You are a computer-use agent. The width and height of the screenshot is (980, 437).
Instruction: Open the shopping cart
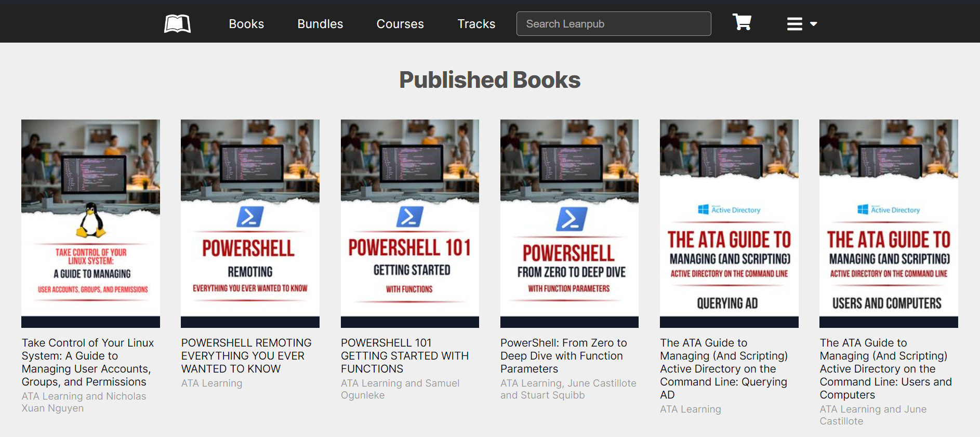pos(742,22)
